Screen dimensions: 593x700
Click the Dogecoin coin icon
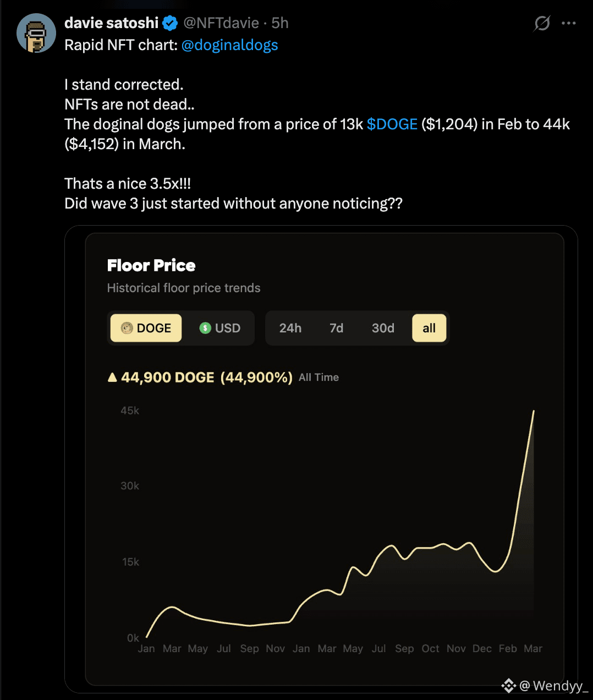point(127,328)
